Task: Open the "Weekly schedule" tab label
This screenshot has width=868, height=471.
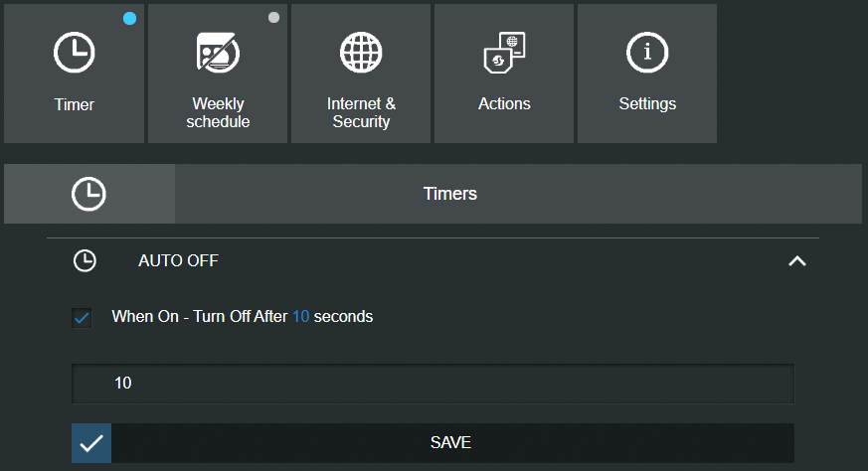Action: 218,112
